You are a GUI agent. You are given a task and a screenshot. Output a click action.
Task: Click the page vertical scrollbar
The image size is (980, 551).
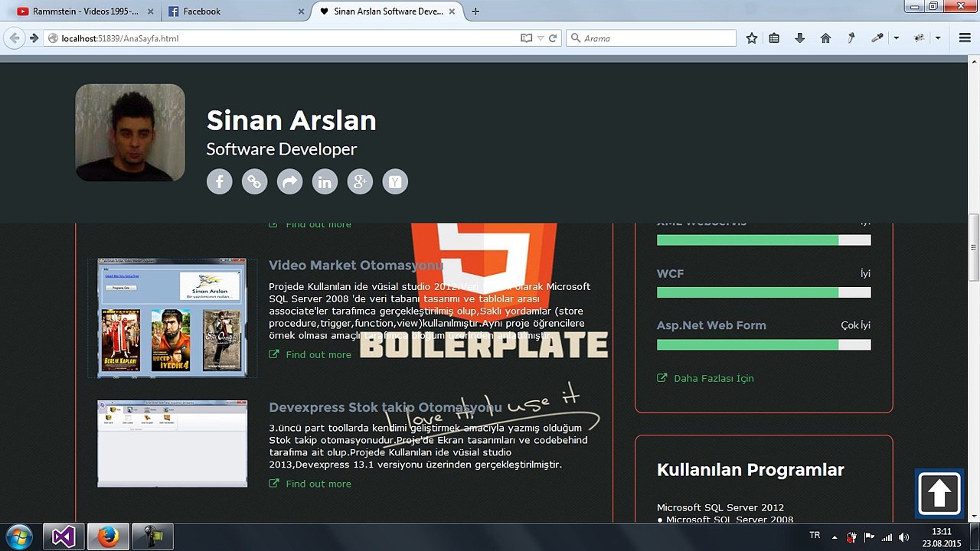click(974, 247)
